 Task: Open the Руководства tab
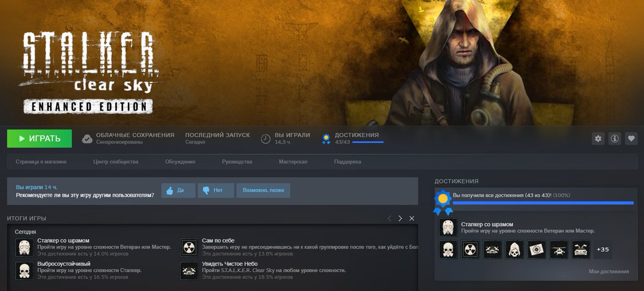click(237, 162)
